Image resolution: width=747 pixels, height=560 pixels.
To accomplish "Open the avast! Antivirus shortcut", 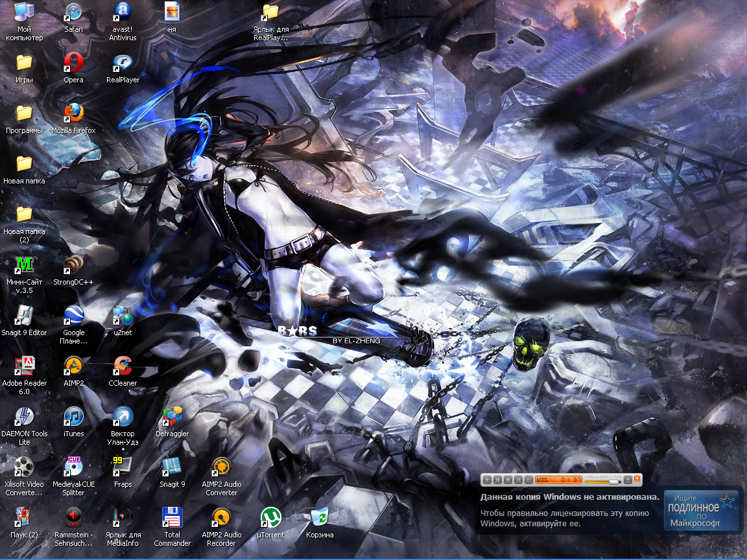I will click(x=123, y=21).
